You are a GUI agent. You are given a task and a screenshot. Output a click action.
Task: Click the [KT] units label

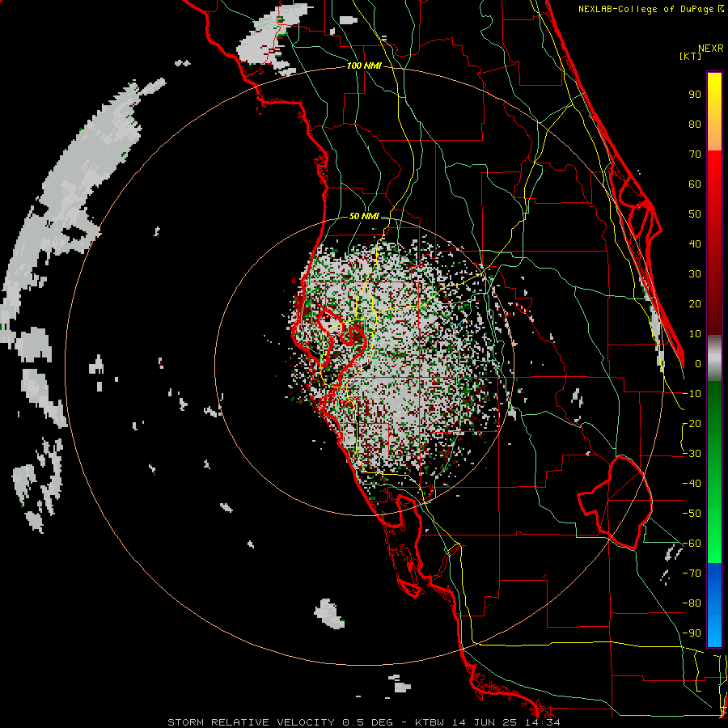click(x=691, y=56)
